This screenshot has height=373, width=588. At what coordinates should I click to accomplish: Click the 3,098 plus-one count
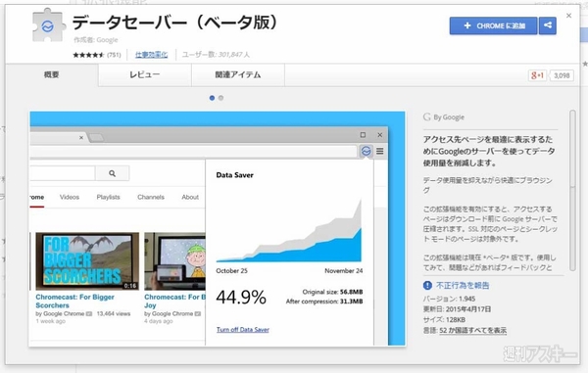pos(562,75)
